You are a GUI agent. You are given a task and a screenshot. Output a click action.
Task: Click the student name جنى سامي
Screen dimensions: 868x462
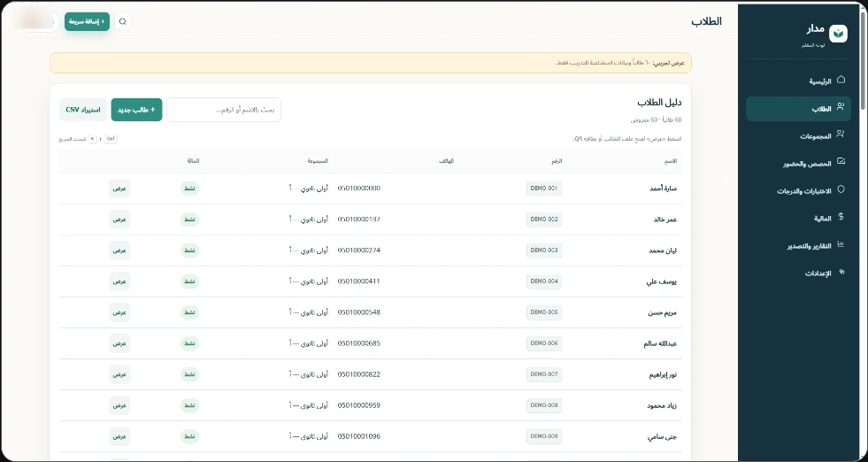tap(664, 436)
